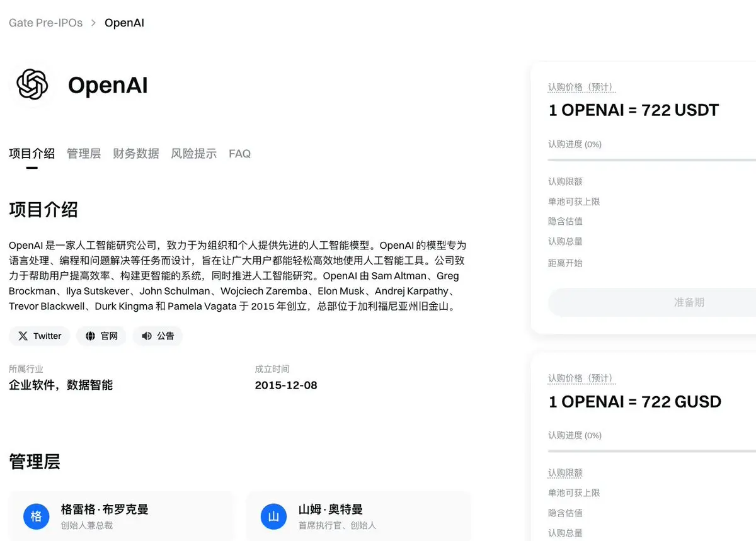This screenshot has height=541, width=756.
Task: Open the 格雷格·布罗克曼 management card
Action: [x=121, y=516]
